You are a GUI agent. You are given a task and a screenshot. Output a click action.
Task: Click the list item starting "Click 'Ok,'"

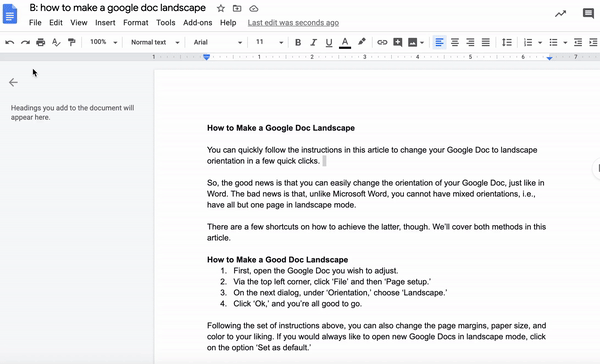[x=297, y=304]
